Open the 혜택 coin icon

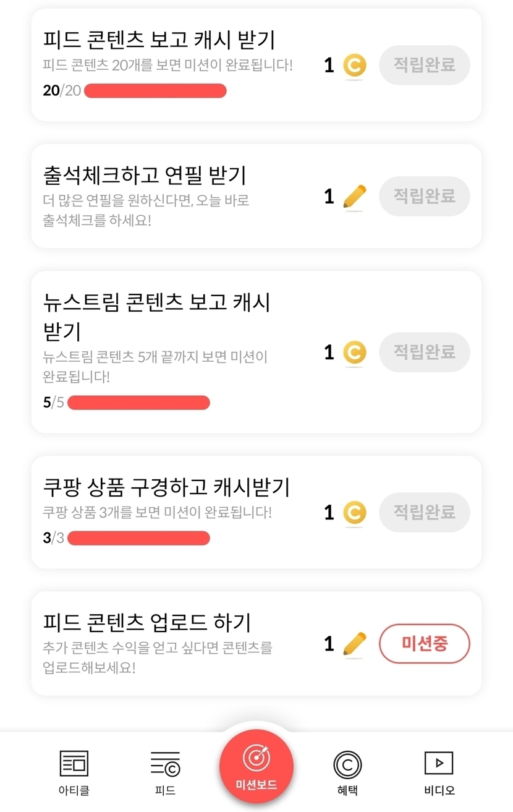(347, 764)
